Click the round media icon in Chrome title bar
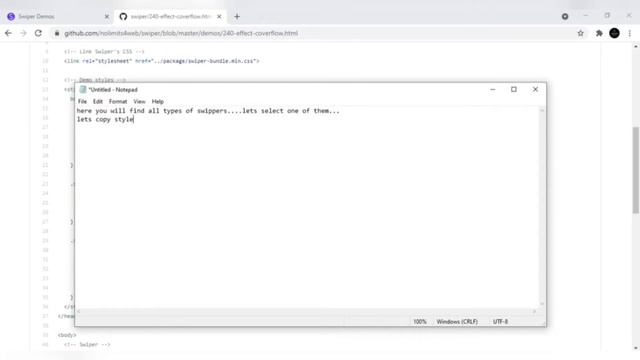The width and height of the screenshot is (640, 360). tap(565, 17)
